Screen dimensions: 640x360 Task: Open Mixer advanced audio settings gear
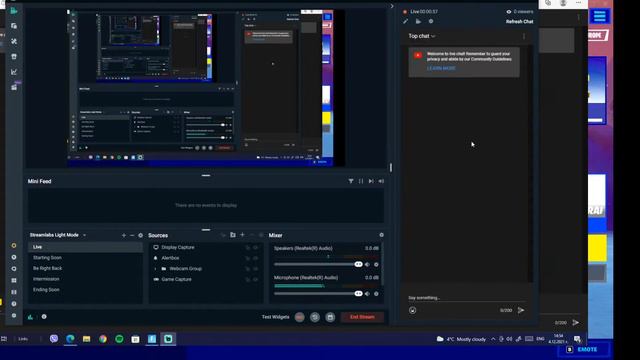[x=381, y=235]
